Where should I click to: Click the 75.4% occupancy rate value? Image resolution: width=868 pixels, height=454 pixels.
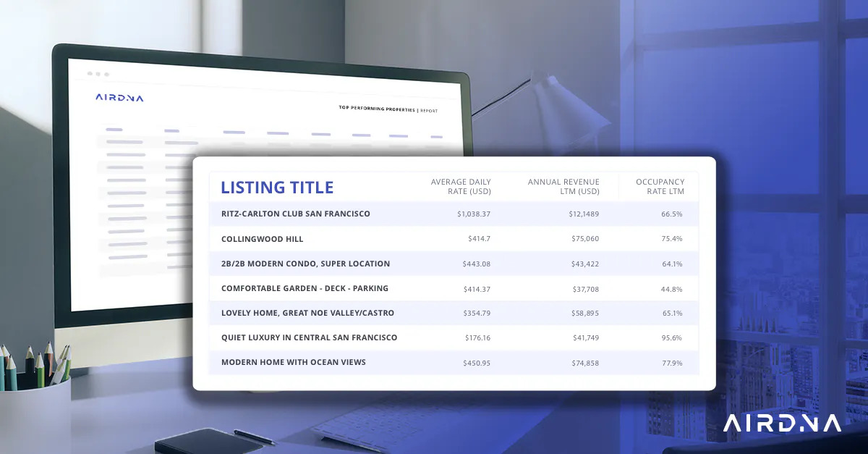point(673,239)
